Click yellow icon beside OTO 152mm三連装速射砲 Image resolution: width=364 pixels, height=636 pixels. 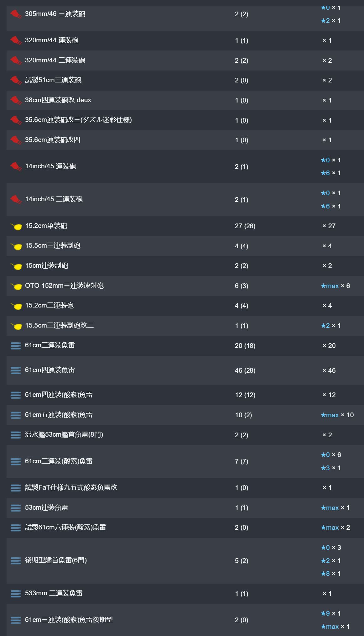coord(16,286)
